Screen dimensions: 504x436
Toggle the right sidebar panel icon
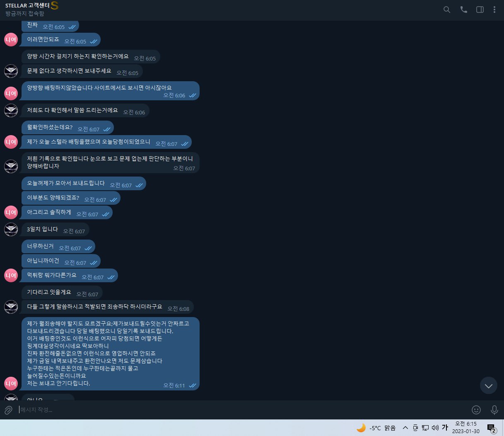click(480, 10)
